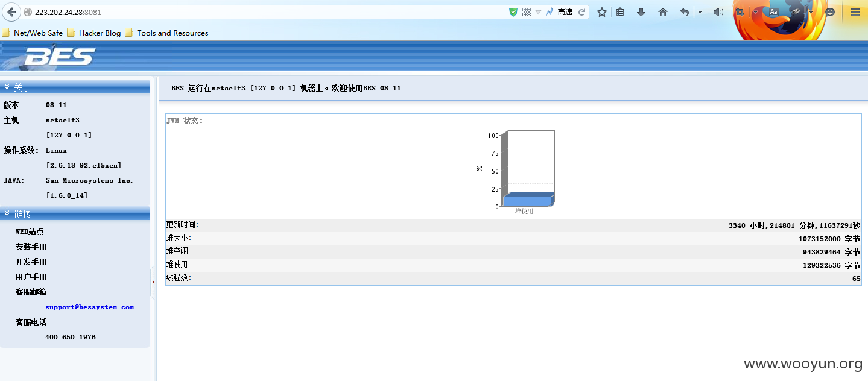This screenshot has width=868, height=381.
Task: Click the thread count value 65
Action: [x=857, y=279]
